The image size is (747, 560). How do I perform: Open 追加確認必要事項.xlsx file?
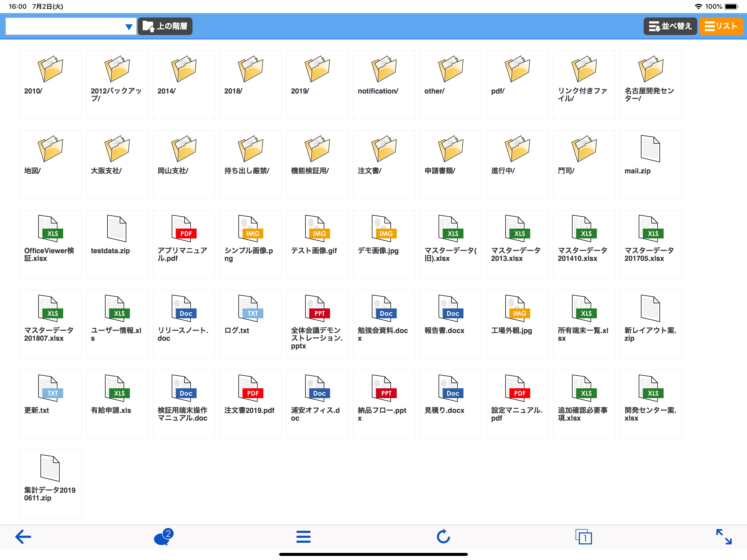pyautogui.click(x=584, y=404)
